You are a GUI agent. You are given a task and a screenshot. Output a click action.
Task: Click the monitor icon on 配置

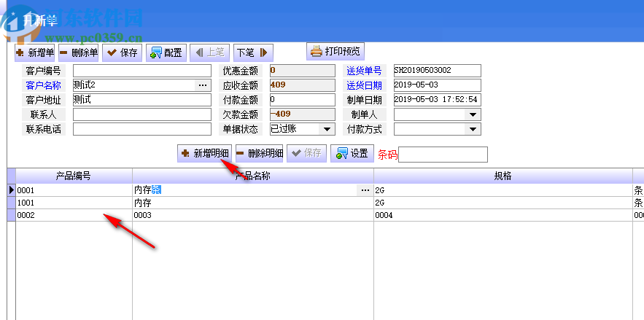click(156, 53)
